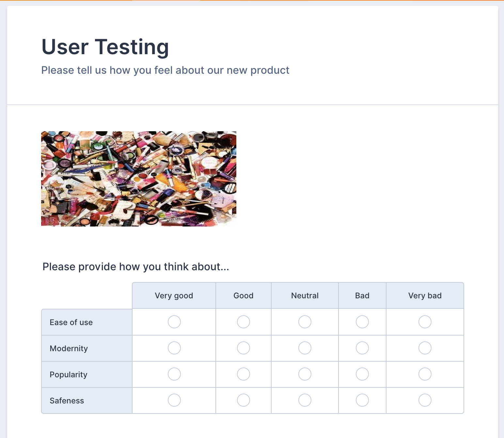The width and height of the screenshot is (504, 438).
Task: Mark Ease of use as Neutral
Action: pos(305,322)
